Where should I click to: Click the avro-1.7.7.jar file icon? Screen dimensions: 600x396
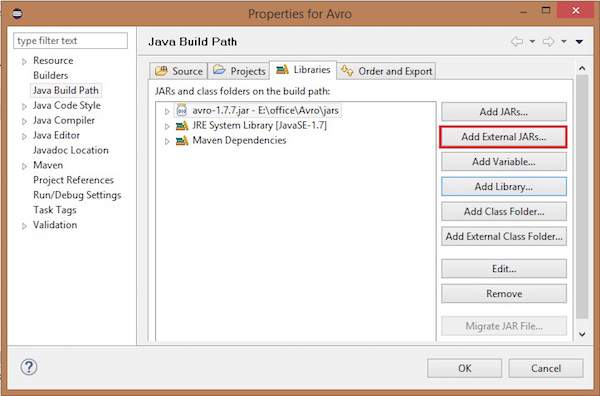point(181,111)
